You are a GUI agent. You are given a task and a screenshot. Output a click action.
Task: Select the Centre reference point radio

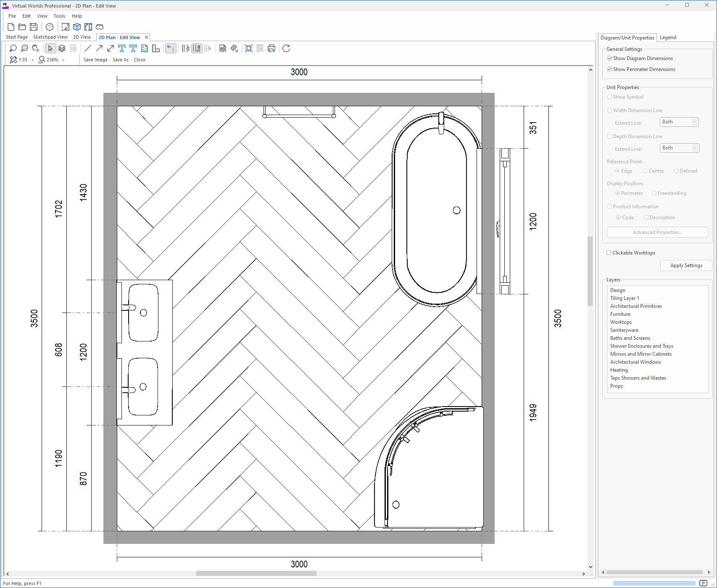click(x=645, y=171)
